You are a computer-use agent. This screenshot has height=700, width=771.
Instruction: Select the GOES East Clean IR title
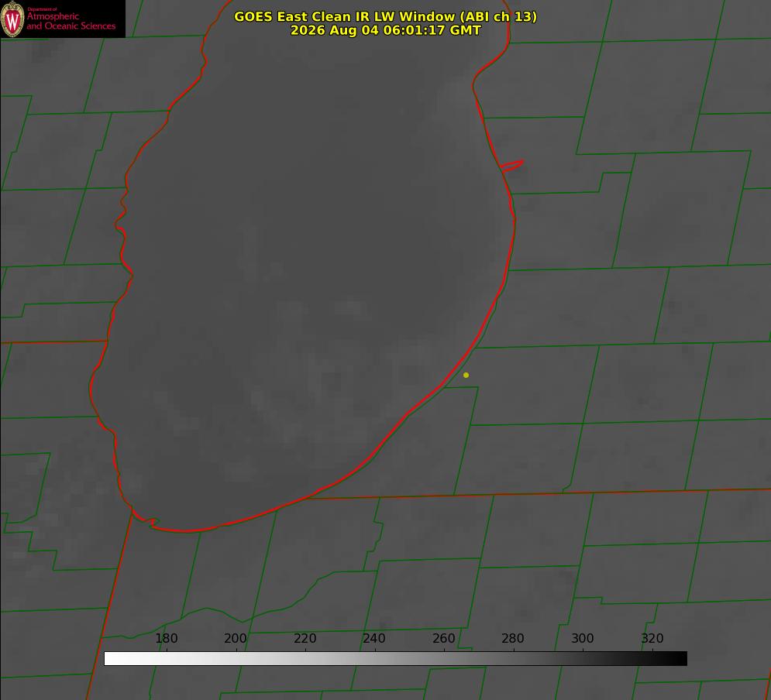pos(386,16)
